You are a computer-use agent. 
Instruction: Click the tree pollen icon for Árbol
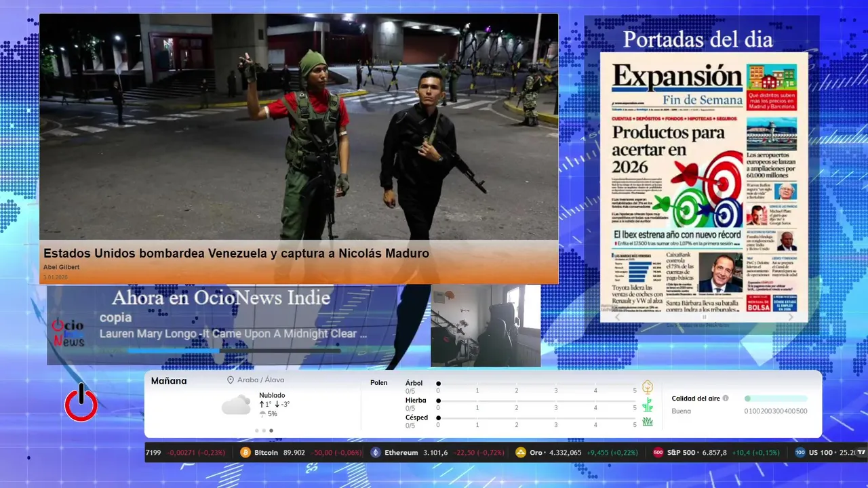pos(648,387)
